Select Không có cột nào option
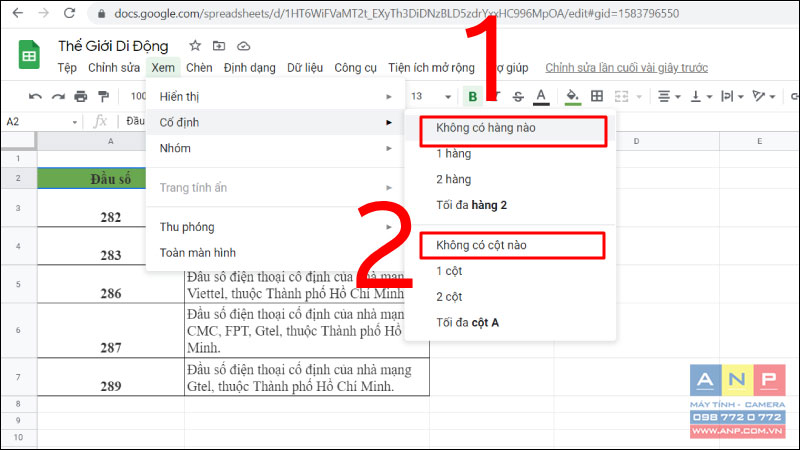 [512, 245]
